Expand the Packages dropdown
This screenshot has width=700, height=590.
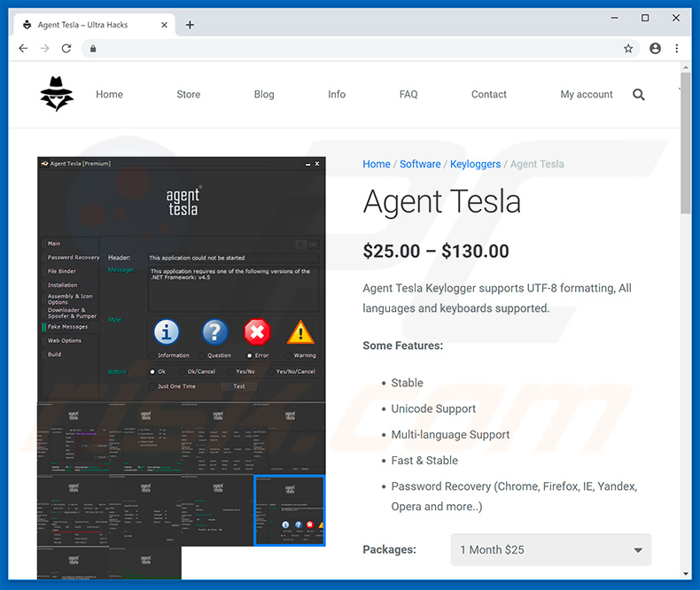[x=550, y=550]
